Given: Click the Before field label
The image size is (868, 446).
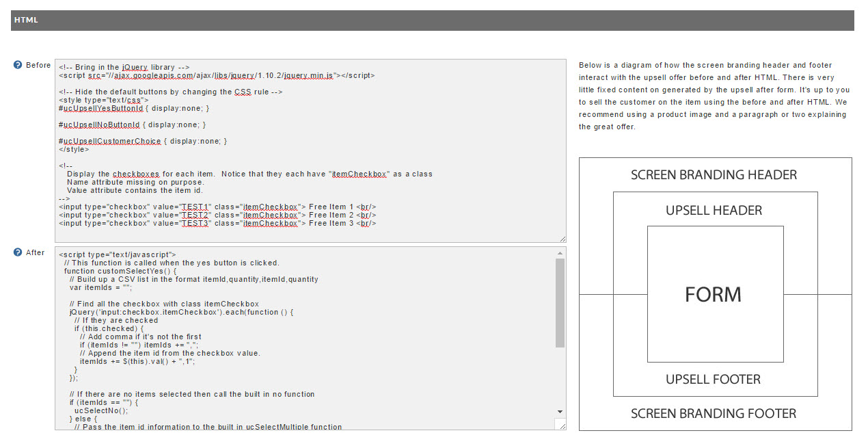Looking at the screenshot, I should [38, 65].
